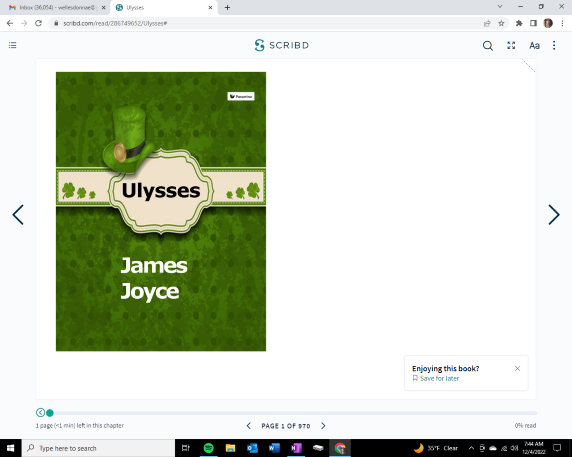This screenshot has height=457, width=572.
Task: Enter fullscreen reading mode
Action: click(x=511, y=45)
